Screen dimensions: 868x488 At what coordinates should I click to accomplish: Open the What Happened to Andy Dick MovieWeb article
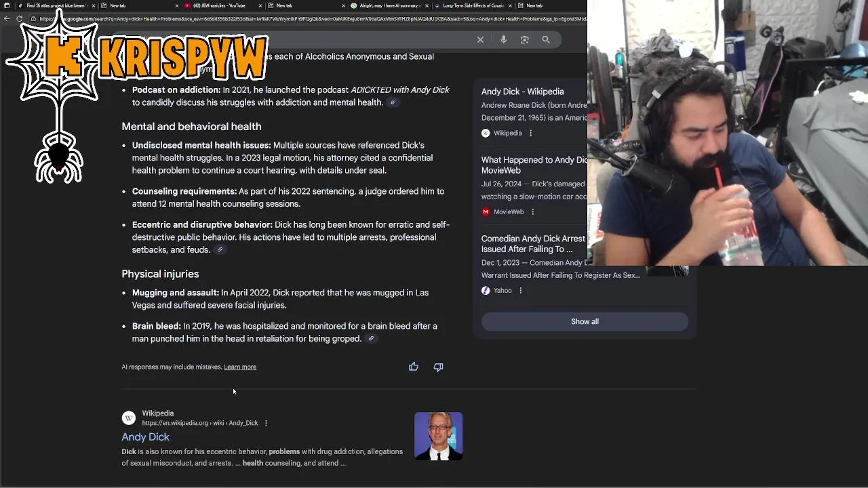534,165
